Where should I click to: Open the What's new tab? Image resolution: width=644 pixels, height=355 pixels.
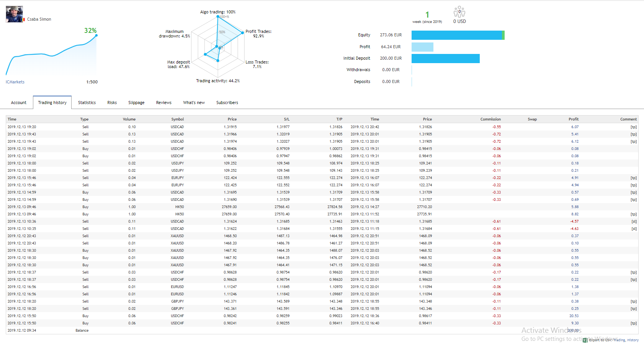(194, 103)
